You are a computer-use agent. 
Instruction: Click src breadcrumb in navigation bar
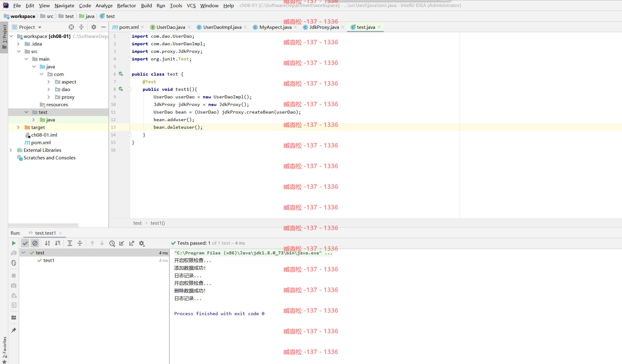click(47, 16)
